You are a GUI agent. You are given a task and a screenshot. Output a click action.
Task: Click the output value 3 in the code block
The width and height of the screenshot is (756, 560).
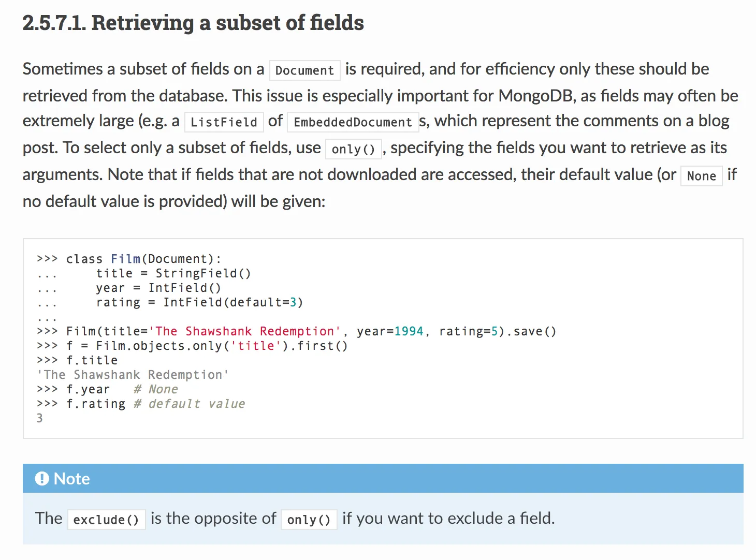40,418
